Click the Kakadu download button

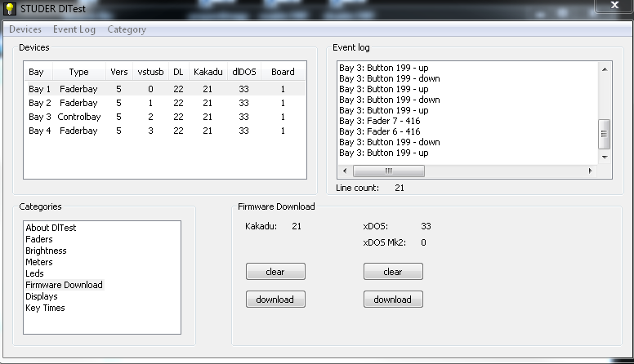tap(275, 300)
